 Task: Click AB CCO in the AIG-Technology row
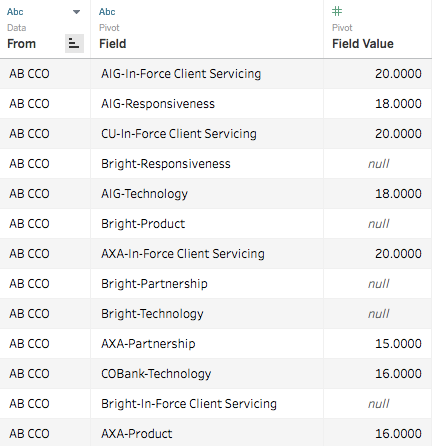(x=29, y=194)
